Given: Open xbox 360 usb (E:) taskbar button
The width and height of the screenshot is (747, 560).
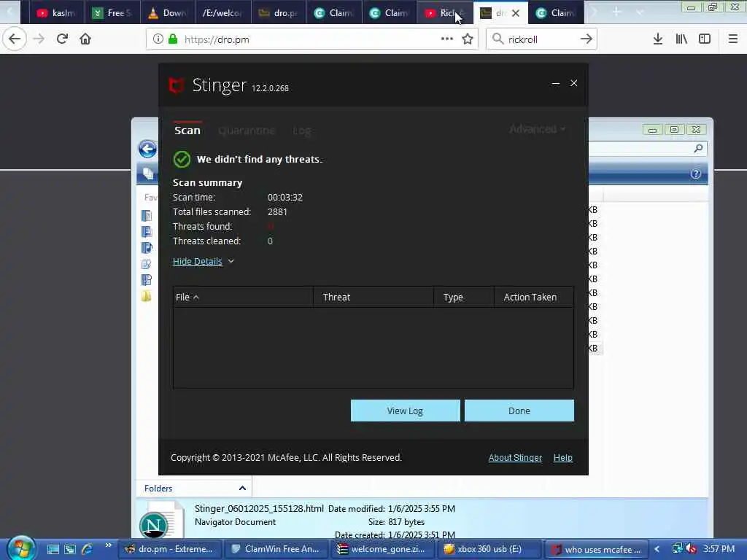Looking at the screenshot, I should [x=489, y=549].
